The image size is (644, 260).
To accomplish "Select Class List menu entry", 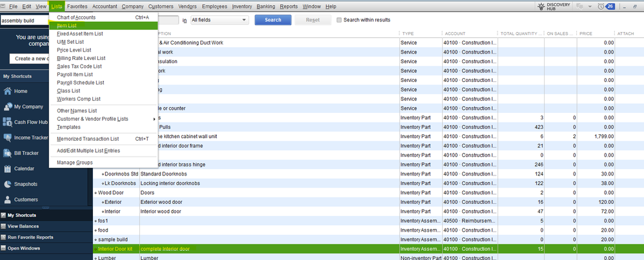I will point(103,91).
